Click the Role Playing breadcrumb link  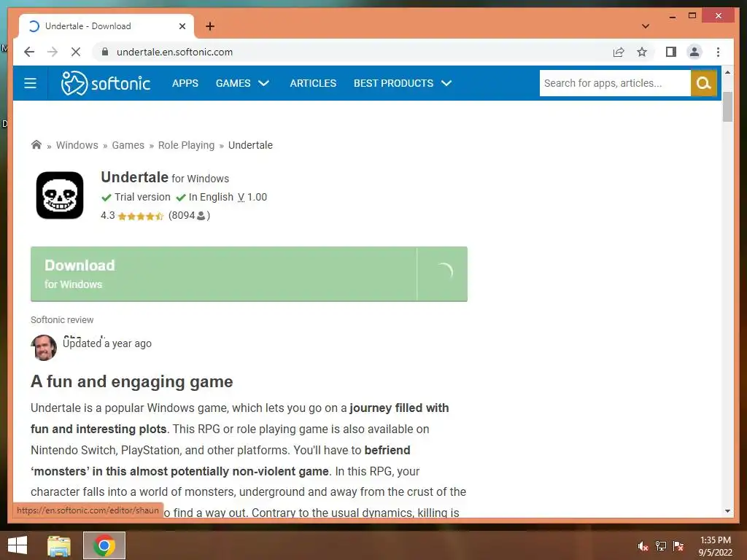(x=186, y=145)
